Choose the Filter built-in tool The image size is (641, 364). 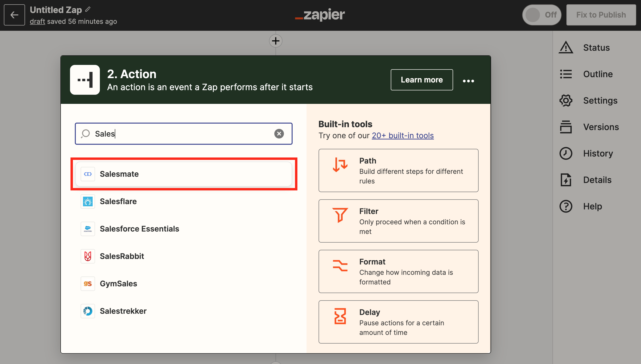[398, 221]
